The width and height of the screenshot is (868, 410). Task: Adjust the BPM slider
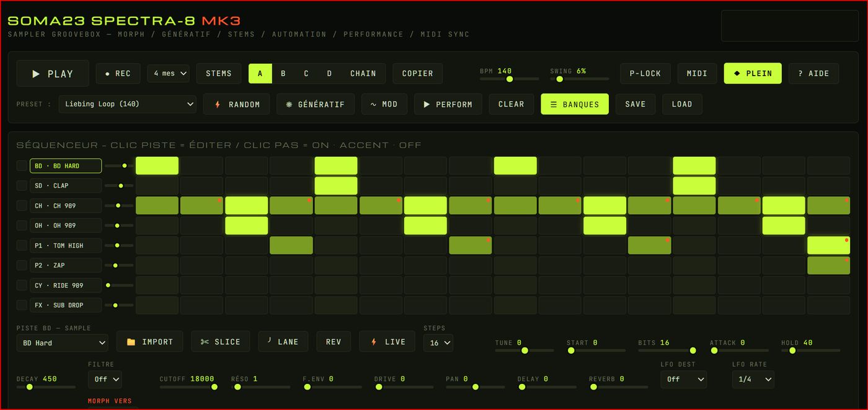point(509,79)
